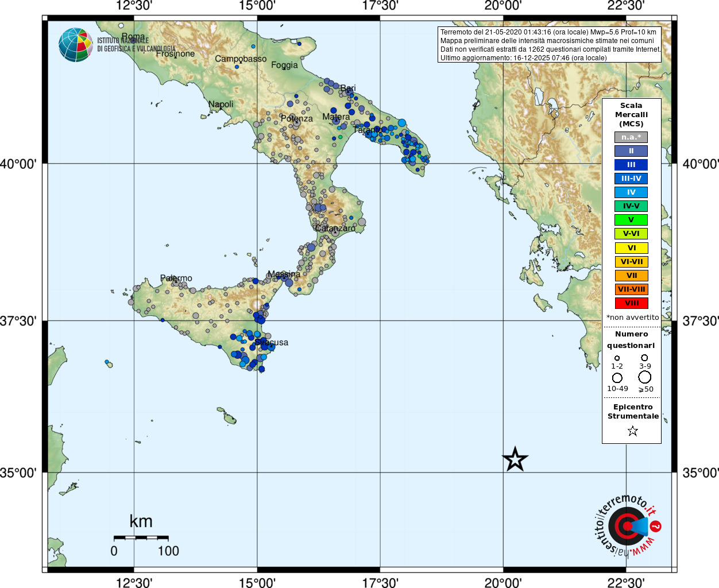Select the IV-V legend swatch
719x588 pixels.
[x=631, y=206]
